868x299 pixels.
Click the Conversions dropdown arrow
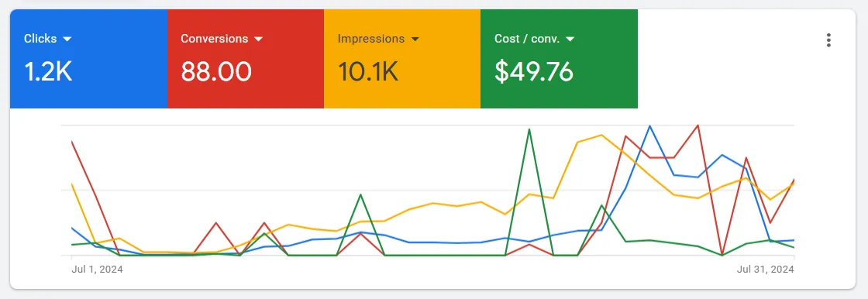(x=258, y=40)
